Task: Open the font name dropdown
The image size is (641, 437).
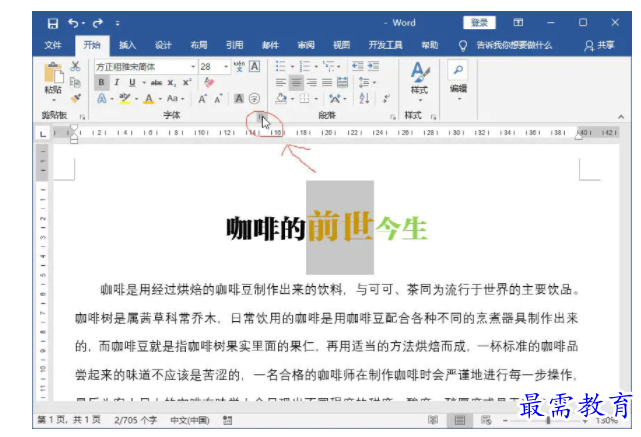Action: [x=193, y=67]
